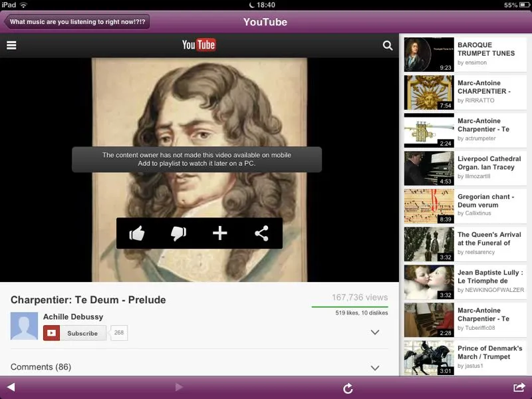
Task: Reload the page with refresh icon
Action: tap(347, 388)
